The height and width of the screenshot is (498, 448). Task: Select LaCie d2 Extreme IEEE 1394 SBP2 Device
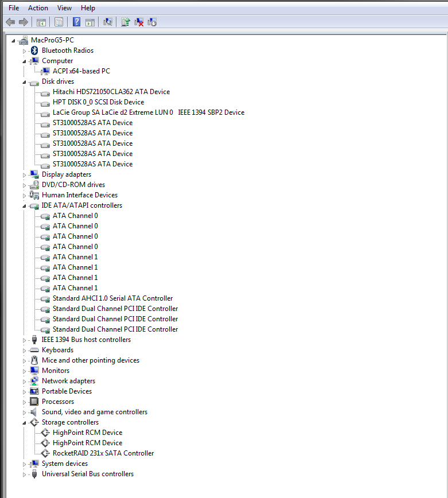pyautogui.click(x=149, y=112)
